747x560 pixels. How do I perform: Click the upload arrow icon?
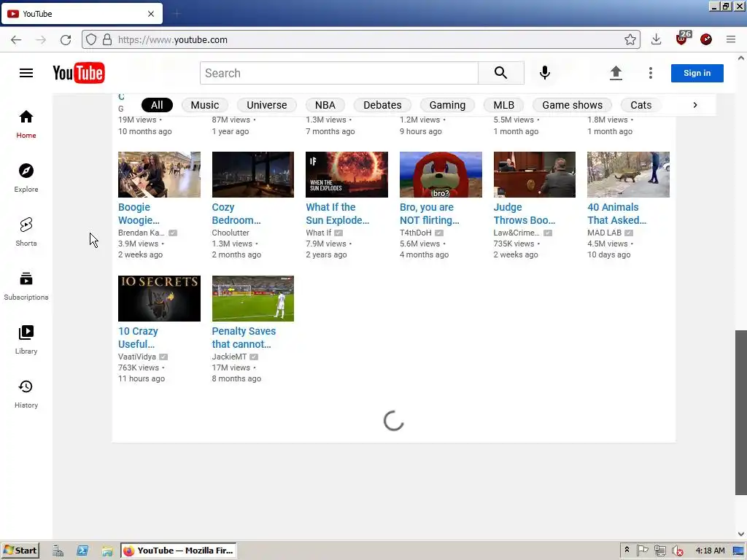click(616, 73)
